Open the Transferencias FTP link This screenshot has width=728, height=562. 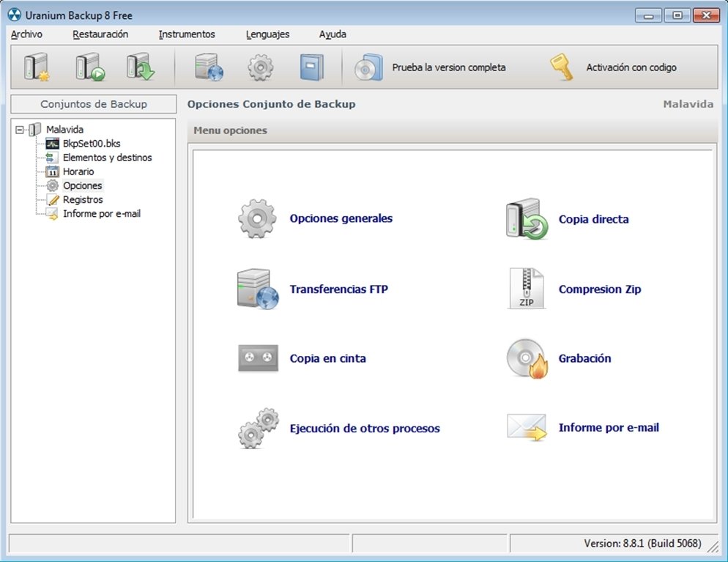[338, 289]
